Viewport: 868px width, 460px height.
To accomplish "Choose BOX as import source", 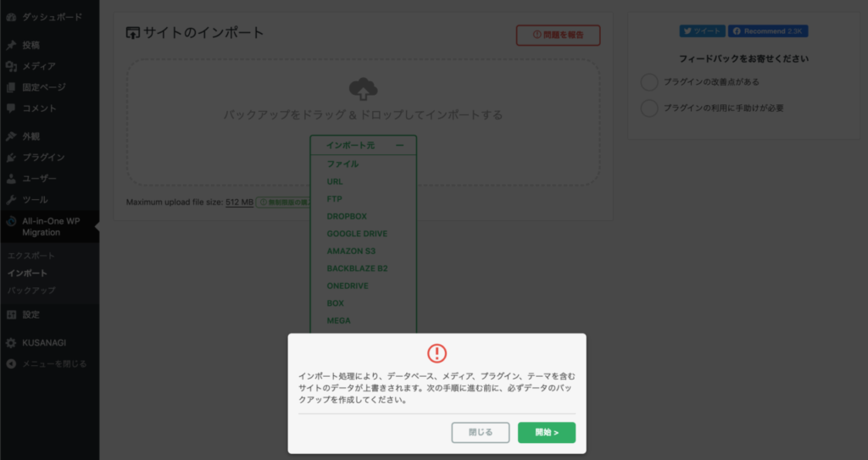I will click(x=336, y=303).
